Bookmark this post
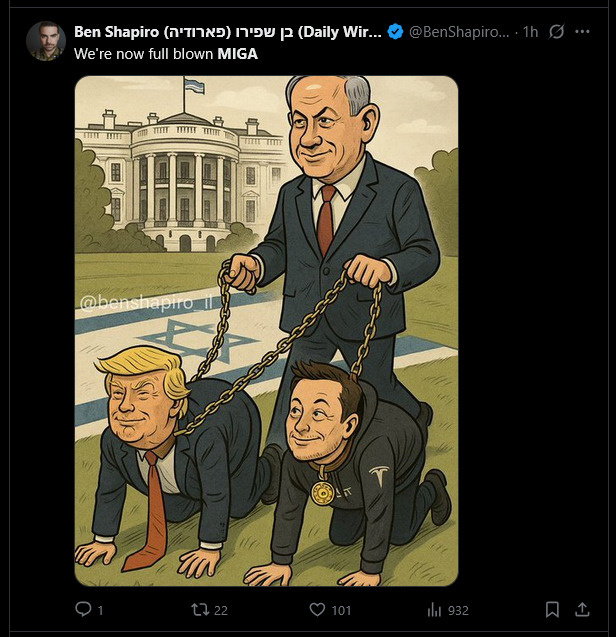This screenshot has width=616, height=637. pyautogui.click(x=552, y=609)
